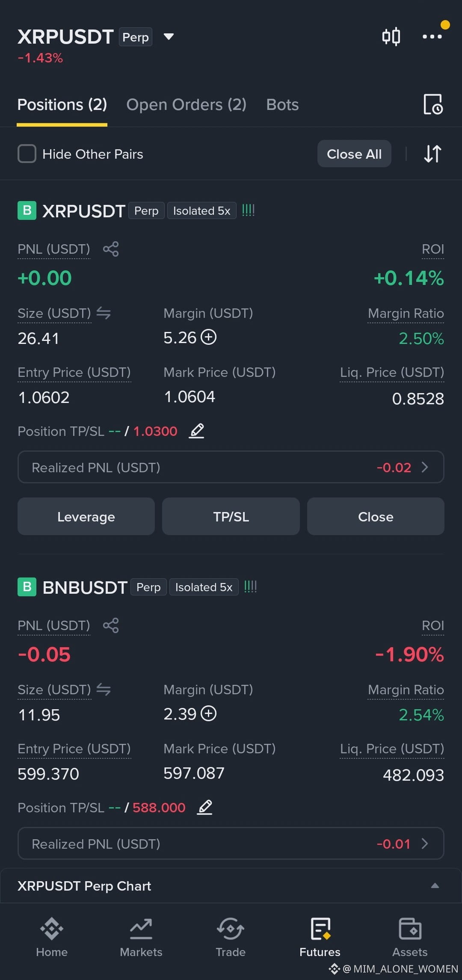Viewport: 462px width, 980px height.
Task: Open the three-dot more options menu
Action: coord(432,36)
